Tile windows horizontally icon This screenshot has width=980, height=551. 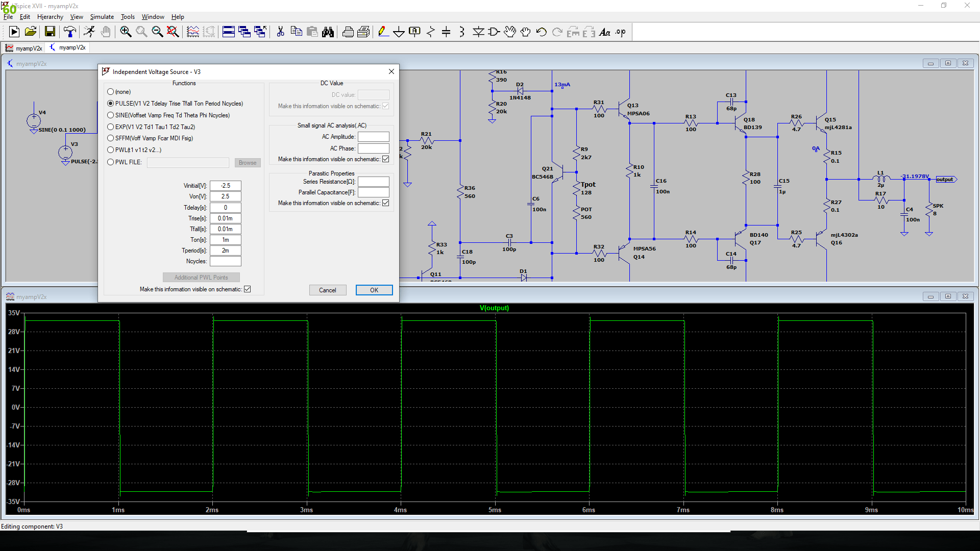coord(229,32)
